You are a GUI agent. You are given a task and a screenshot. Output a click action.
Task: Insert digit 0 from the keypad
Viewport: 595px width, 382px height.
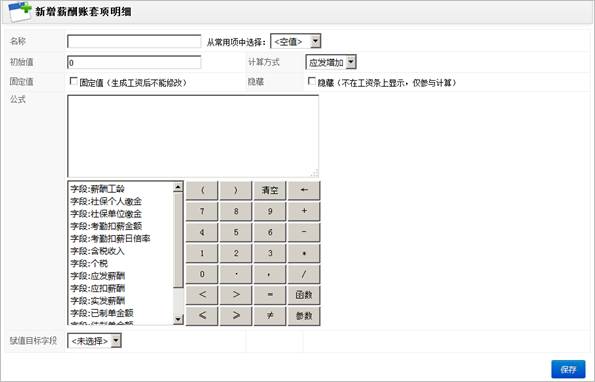[202, 274]
